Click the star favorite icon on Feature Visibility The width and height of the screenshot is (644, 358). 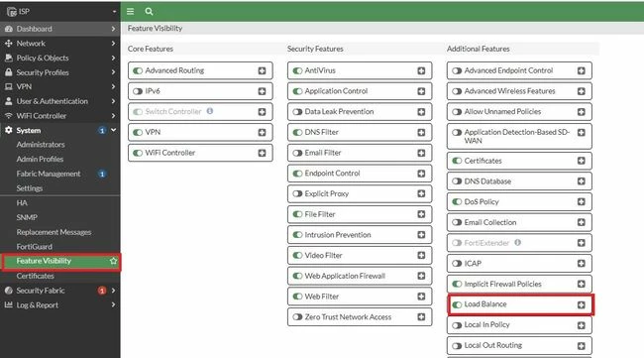pyautogui.click(x=113, y=261)
